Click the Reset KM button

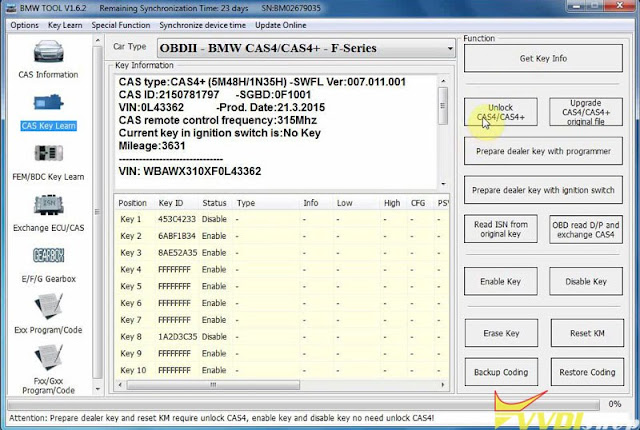[x=587, y=333]
